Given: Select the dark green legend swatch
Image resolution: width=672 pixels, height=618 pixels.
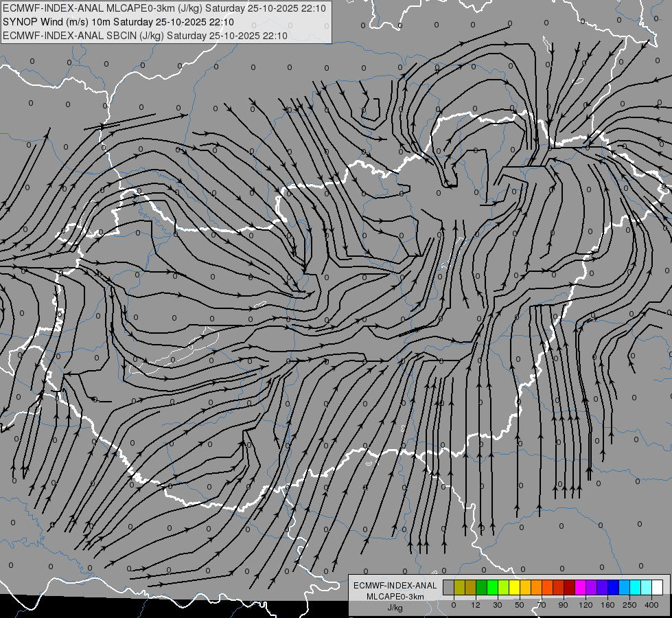Looking at the screenshot, I should click(x=482, y=587).
